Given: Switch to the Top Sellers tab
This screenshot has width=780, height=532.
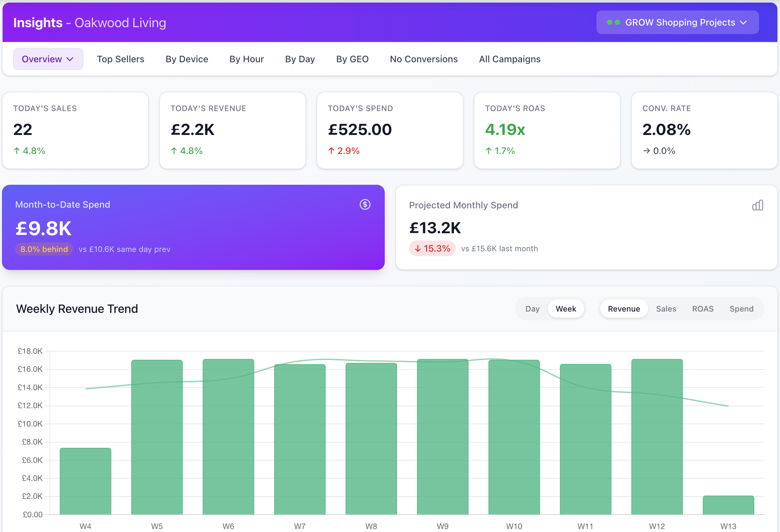Looking at the screenshot, I should tap(121, 59).
